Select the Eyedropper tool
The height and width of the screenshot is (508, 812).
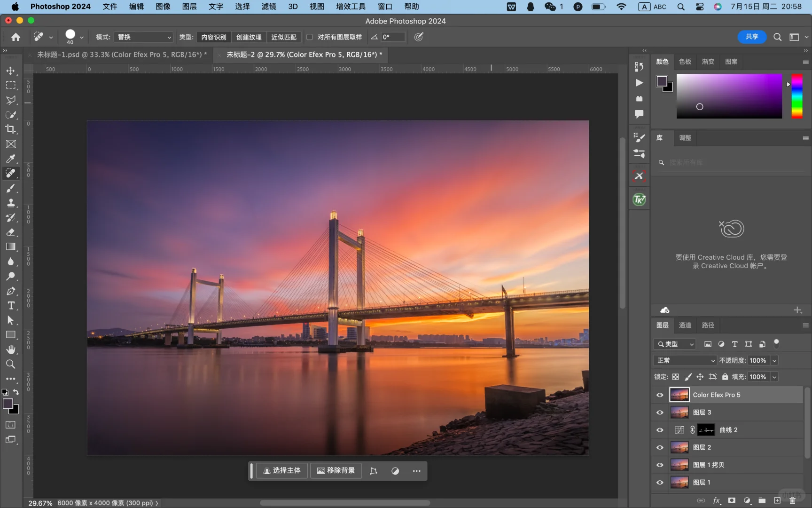click(x=10, y=159)
